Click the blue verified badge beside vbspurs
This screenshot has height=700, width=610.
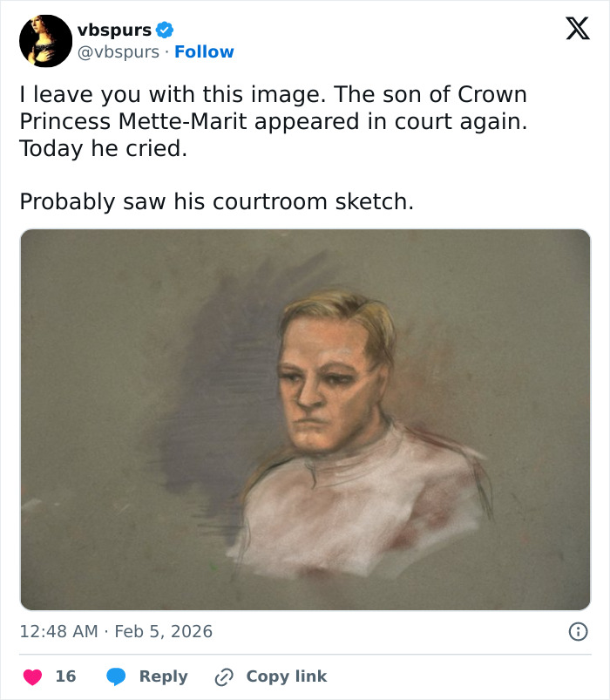(x=163, y=29)
